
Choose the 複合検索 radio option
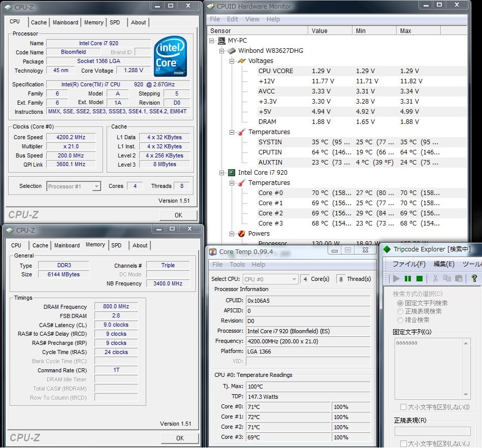coord(400,320)
